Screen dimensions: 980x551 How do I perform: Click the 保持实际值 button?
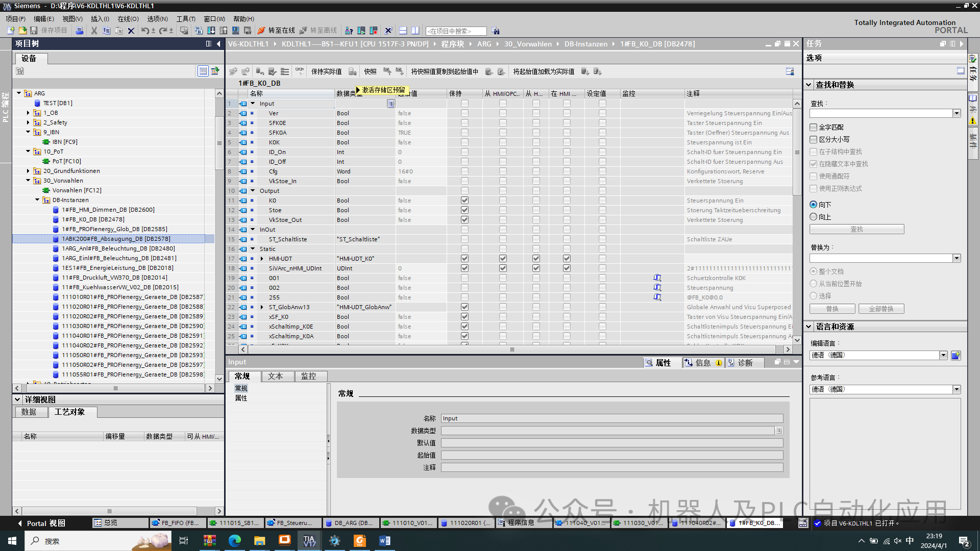coord(326,71)
